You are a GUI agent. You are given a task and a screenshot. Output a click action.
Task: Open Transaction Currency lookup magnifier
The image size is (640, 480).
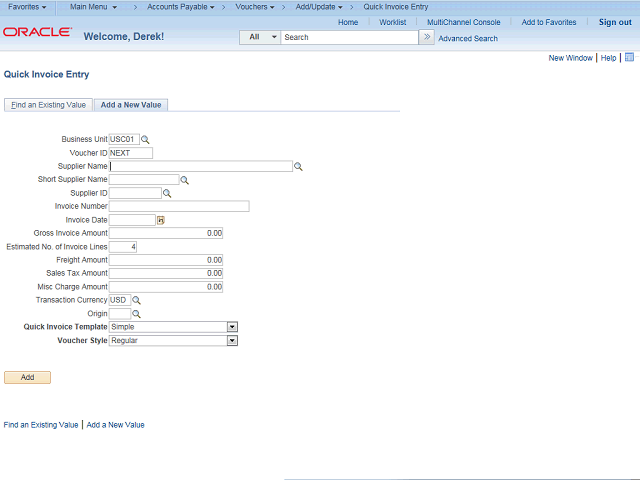coord(136,300)
